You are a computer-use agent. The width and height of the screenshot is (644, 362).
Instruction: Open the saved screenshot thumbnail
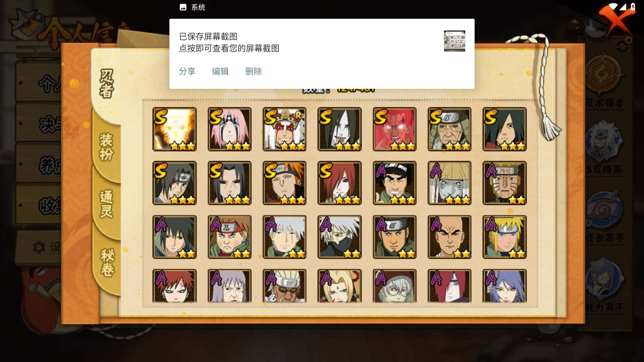(x=454, y=41)
